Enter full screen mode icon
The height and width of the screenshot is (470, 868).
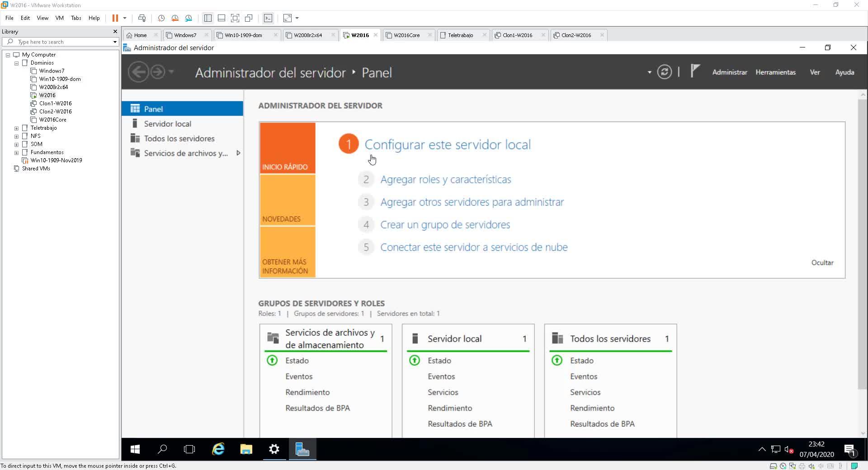pyautogui.click(x=235, y=18)
